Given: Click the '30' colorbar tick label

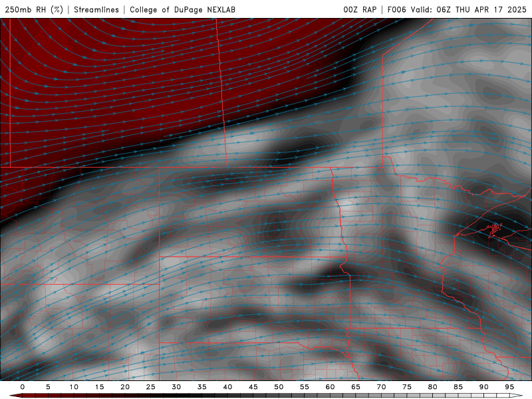Looking at the screenshot, I should [x=176, y=387].
